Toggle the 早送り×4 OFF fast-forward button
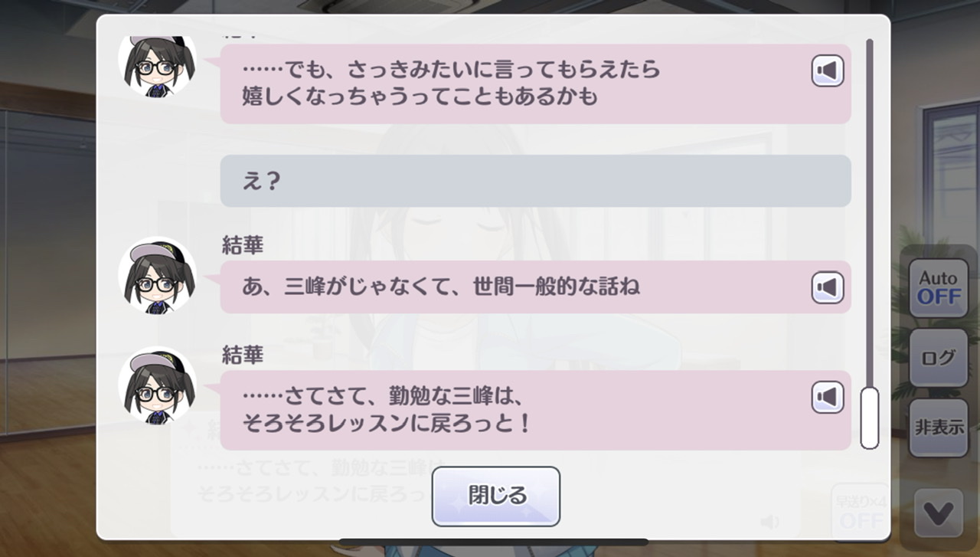Image resolution: width=980 pixels, height=557 pixels. (x=861, y=511)
